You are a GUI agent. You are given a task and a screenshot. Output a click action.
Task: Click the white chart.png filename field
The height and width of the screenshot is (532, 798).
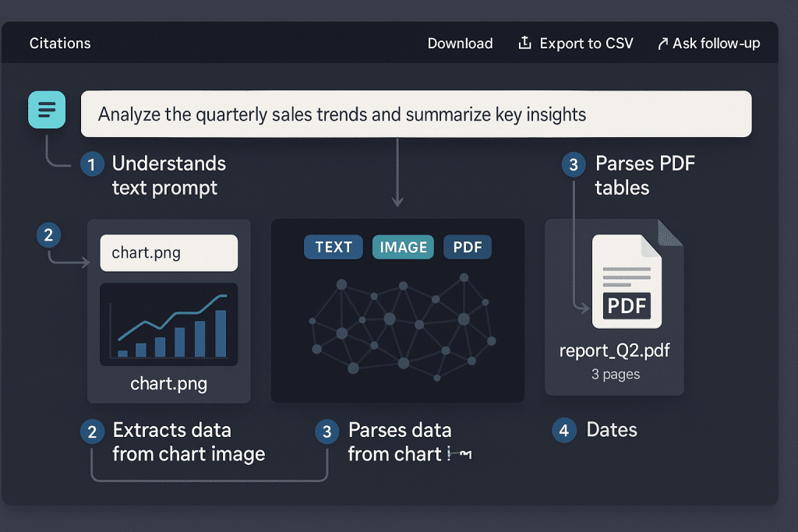point(169,253)
